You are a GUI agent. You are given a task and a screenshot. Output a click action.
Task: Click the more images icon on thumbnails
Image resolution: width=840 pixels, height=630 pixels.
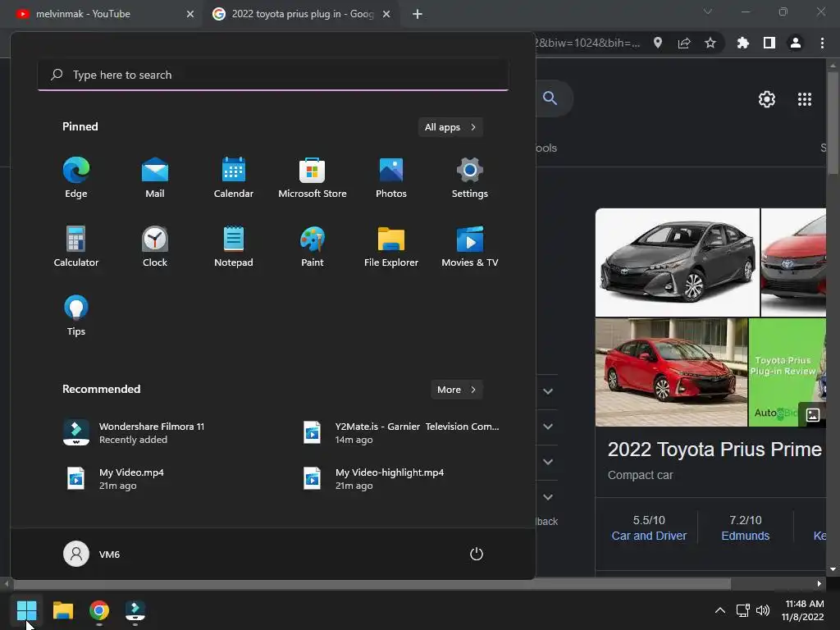coord(813,414)
